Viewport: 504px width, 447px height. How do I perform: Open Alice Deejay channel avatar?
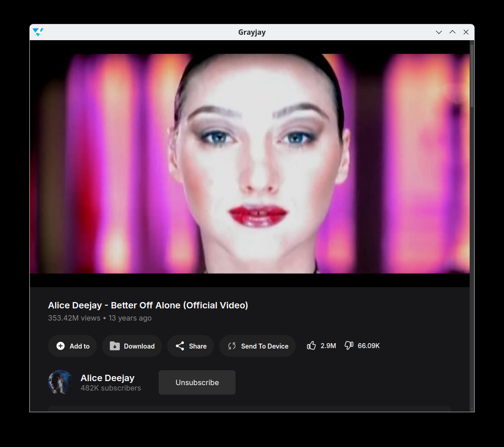tap(60, 382)
